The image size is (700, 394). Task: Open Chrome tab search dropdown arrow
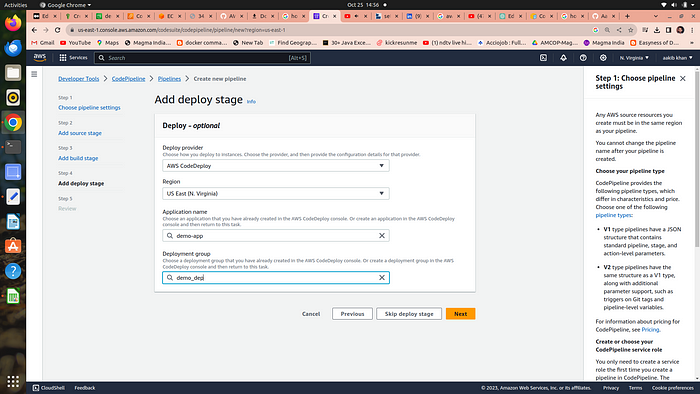655,16
